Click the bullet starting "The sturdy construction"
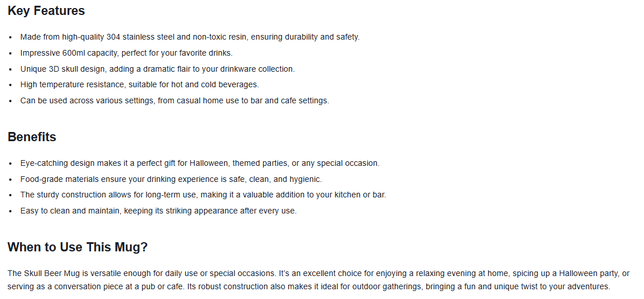 tap(203, 195)
